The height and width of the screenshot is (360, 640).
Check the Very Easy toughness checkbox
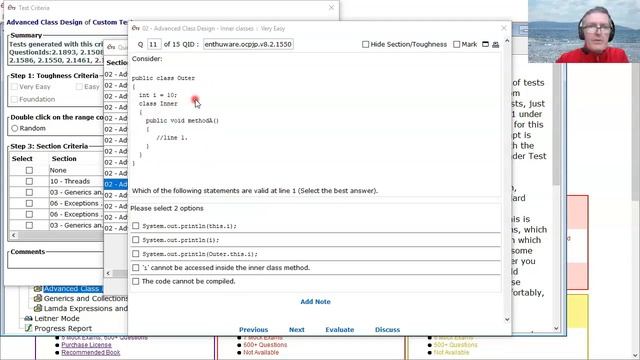pyautogui.click(x=15, y=87)
